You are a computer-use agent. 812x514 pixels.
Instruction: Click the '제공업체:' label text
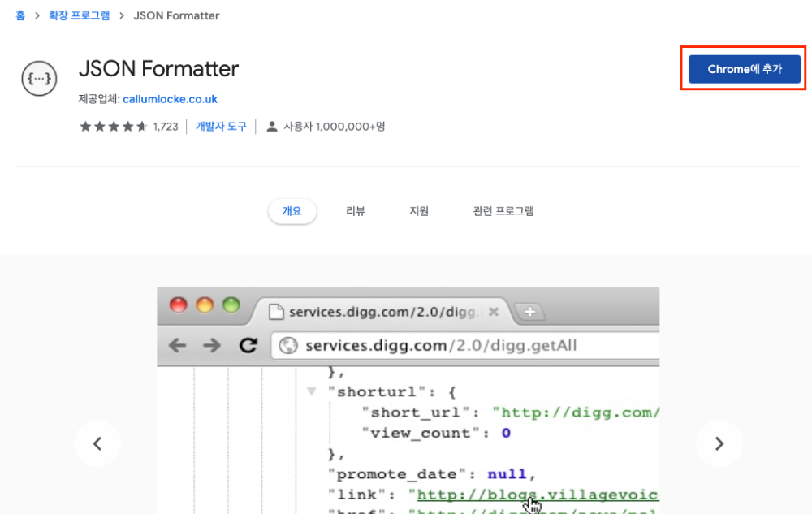(99, 99)
